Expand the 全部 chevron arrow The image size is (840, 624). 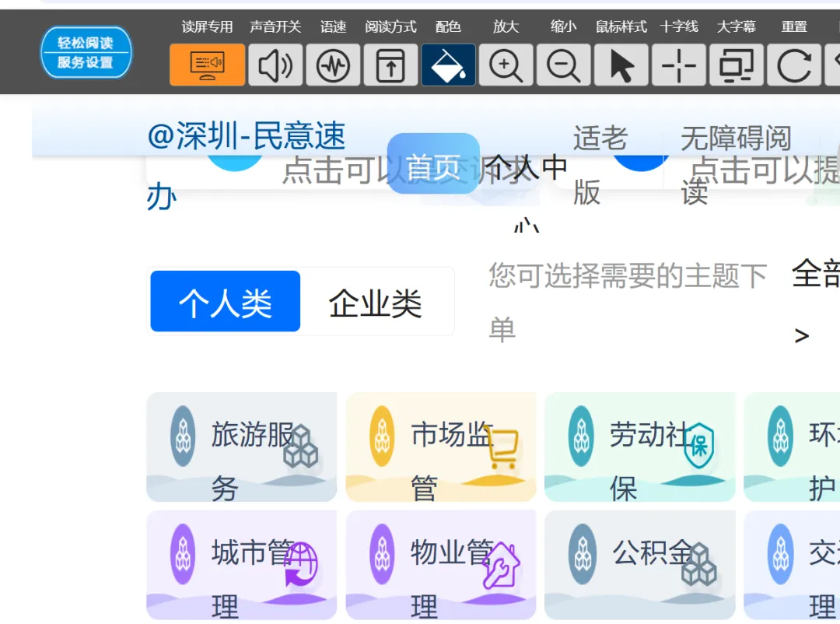pyautogui.click(x=801, y=336)
